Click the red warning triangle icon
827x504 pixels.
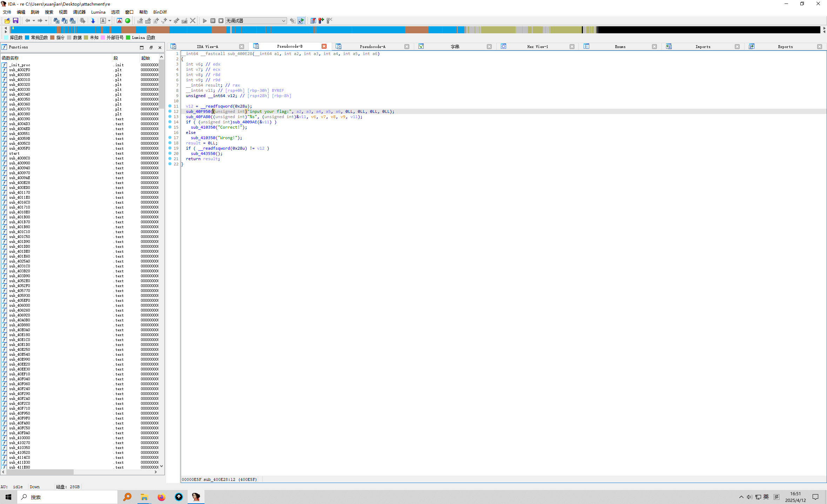pyautogui.click(x=120, y=21)
